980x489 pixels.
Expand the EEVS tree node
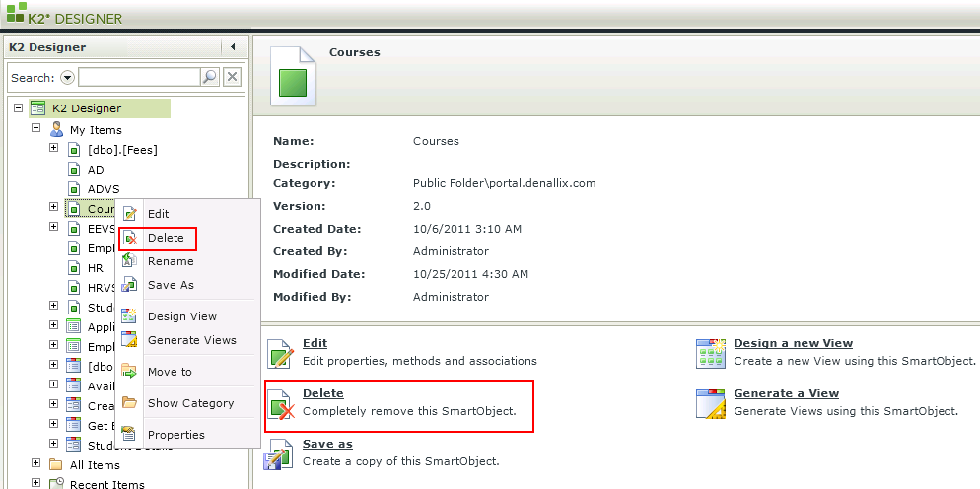pos(54,227)
